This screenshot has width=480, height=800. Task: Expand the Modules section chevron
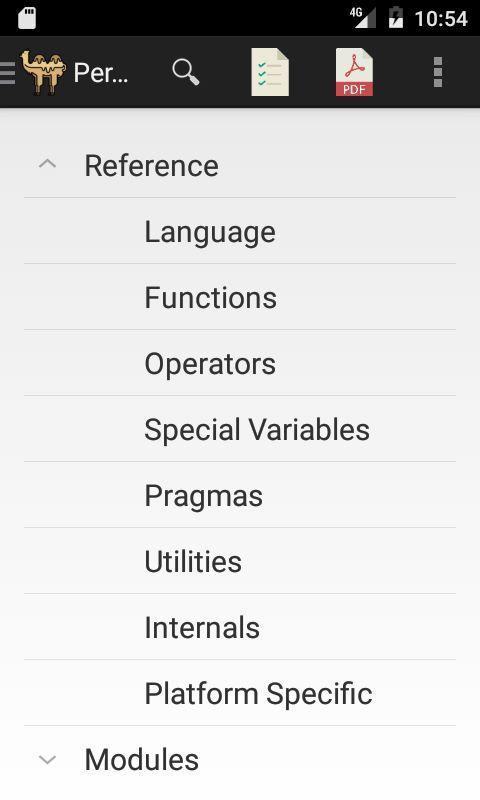coord(47,760)
